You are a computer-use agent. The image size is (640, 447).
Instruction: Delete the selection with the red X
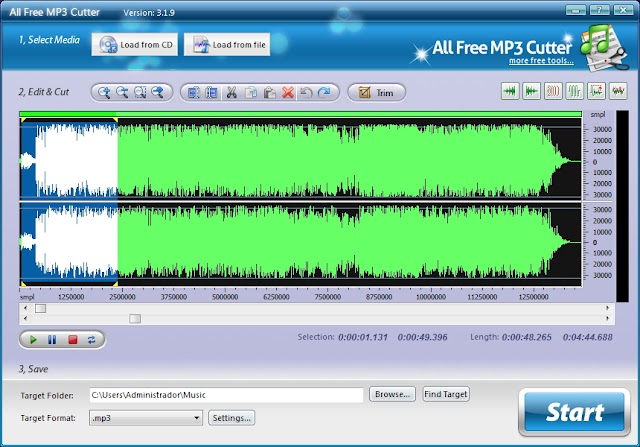coord(288,93)
